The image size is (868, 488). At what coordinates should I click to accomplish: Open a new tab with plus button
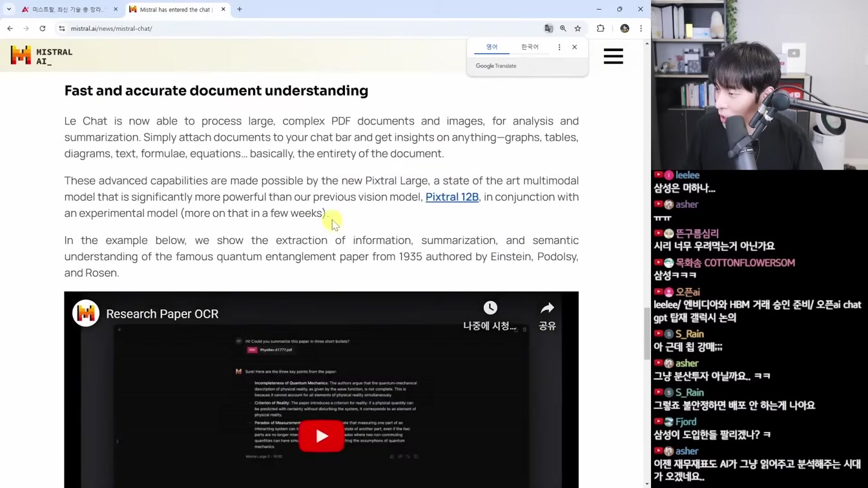[240, 10]
